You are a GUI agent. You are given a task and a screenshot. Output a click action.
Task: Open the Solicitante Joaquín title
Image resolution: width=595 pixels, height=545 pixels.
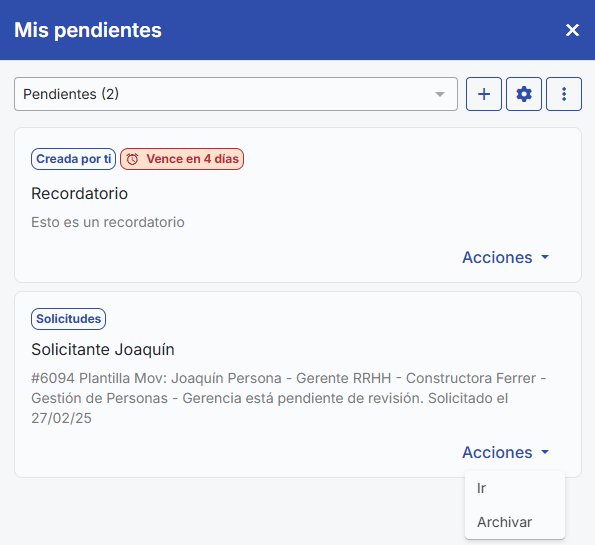[103, 350]
